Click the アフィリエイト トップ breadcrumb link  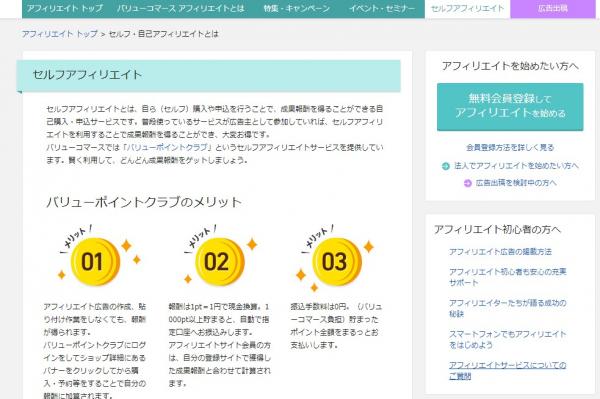60,34
